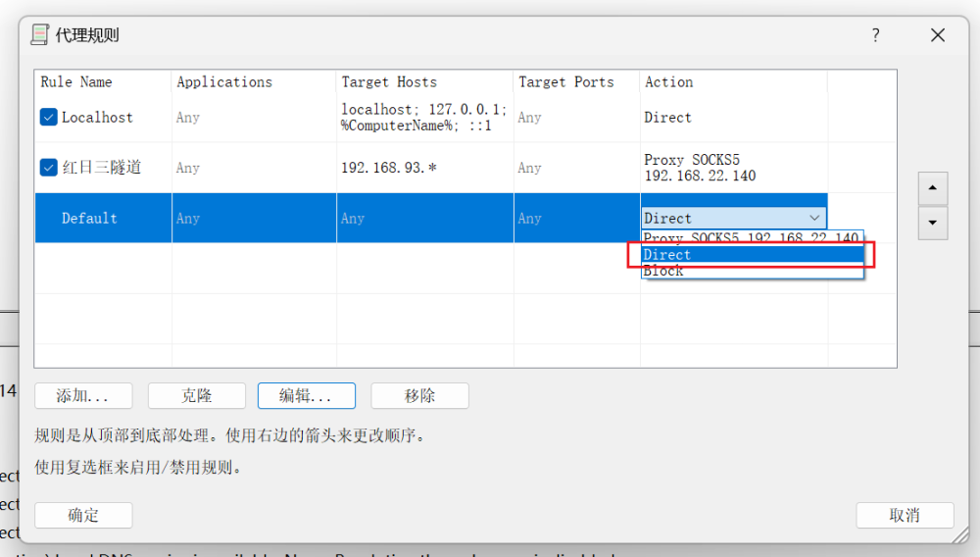Click the Applications column header
This screenshot has height=557, width=980.
tap(224, 82)
